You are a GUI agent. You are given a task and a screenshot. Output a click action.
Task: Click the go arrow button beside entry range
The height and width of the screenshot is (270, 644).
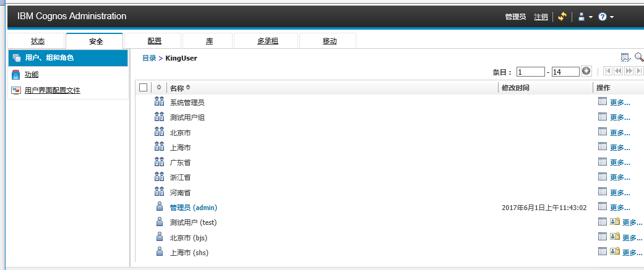(586, 71)
